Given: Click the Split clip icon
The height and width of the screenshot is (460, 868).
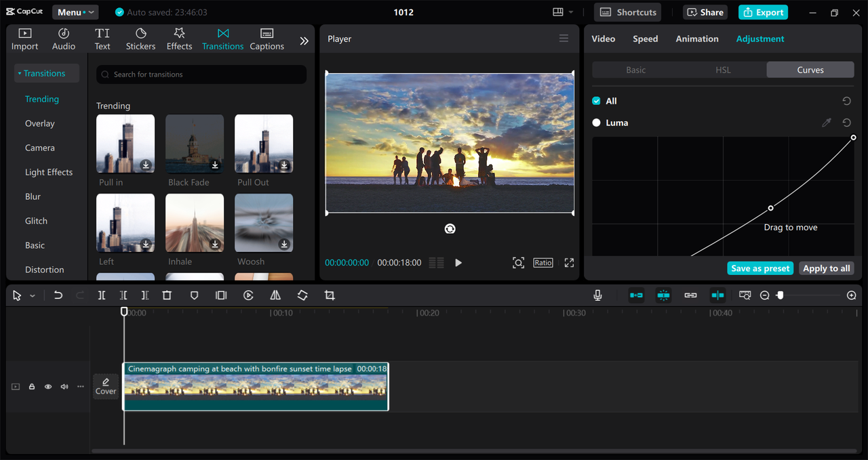Looking at the screenshot, I should point(102,295).
